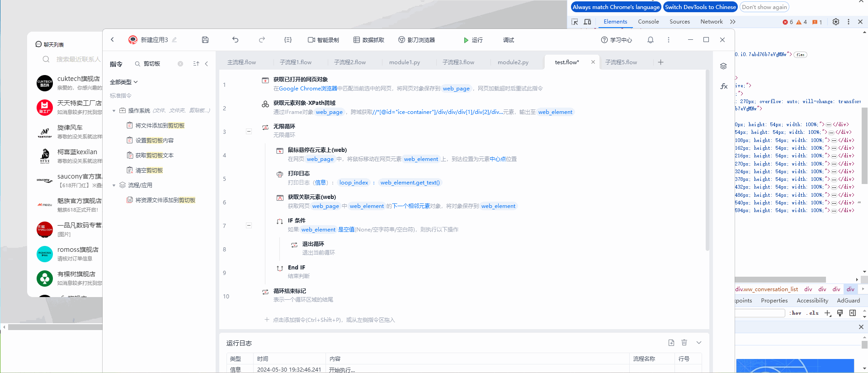868x373 pixels.
Task: Open 数据抓取 data capture tool
Action: coord(368,40)
